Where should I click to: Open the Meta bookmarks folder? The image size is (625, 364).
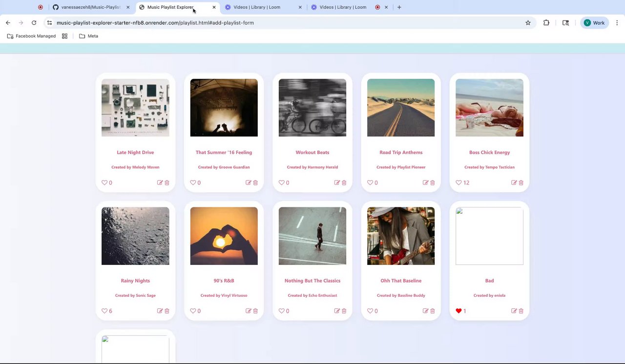tap(88, 36)
